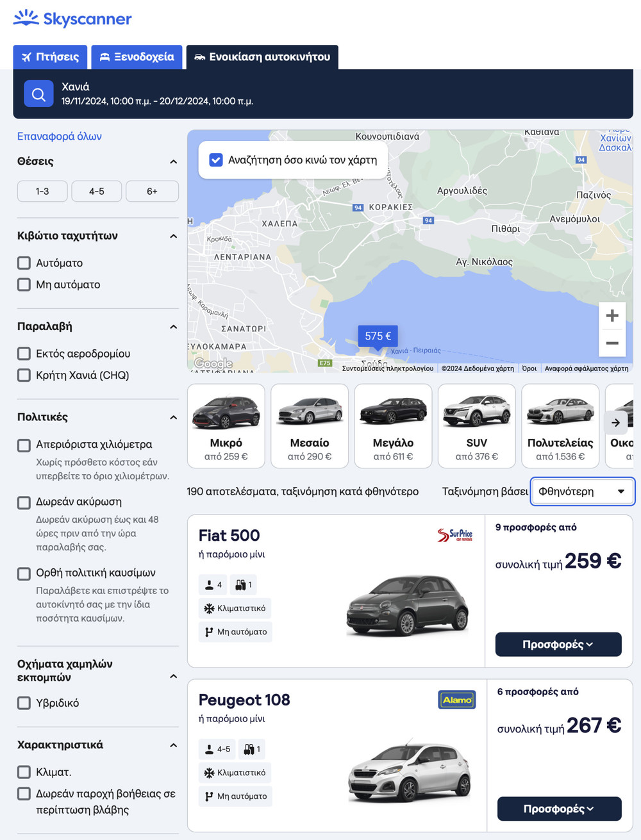Click the Peugeot 108 Μη αυτόματο badge
The width and height of the screenshot is (641, 840).
tap(235, 796)
